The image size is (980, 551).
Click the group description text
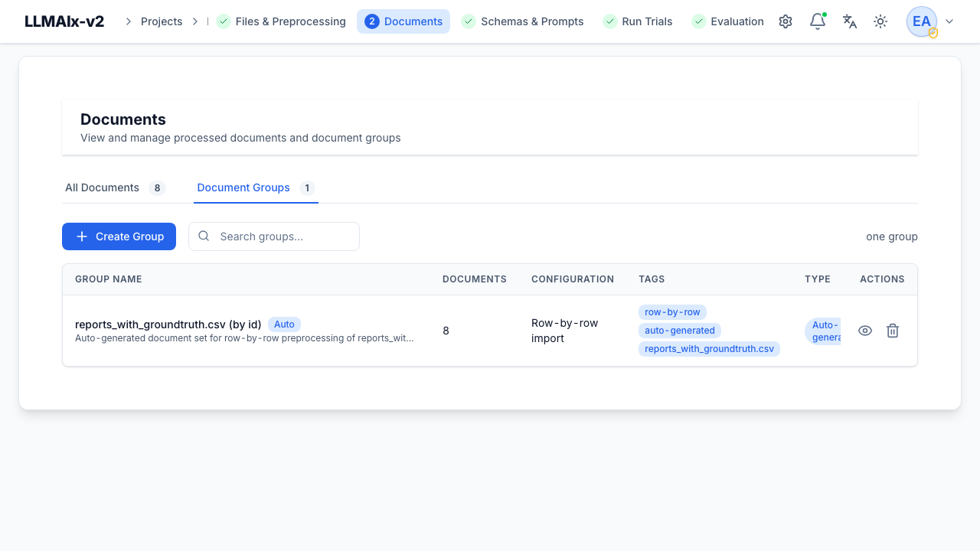click(244, 337)
